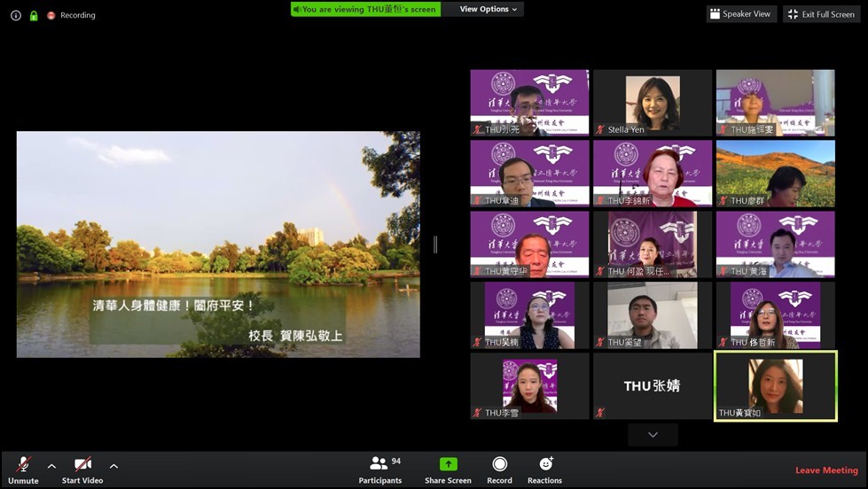Expand audio options arrow beside Unmute
The image size is (868, 489).
tap(51, 466)
